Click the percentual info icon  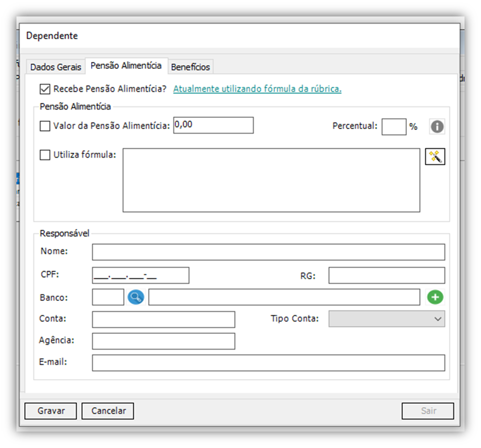point(437,127)
